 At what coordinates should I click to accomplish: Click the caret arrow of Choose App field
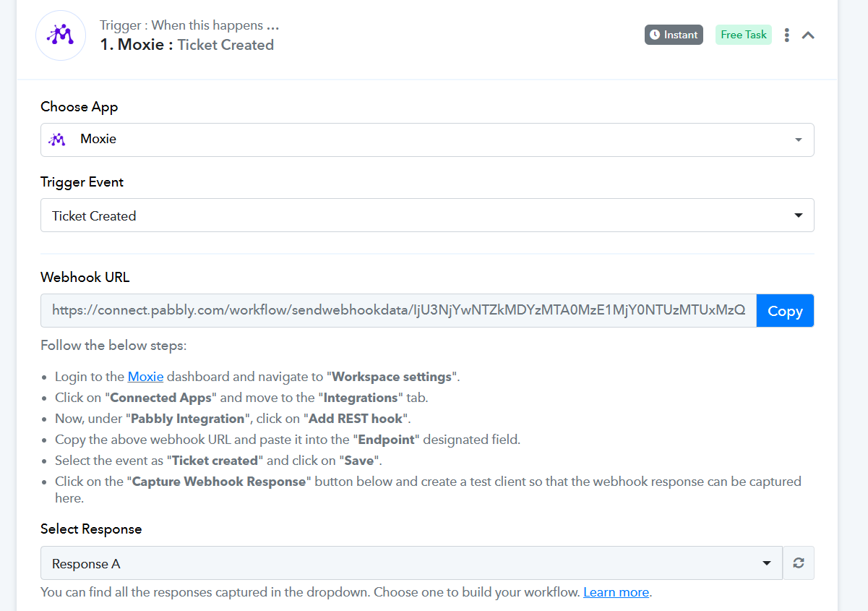pos(798,140)
